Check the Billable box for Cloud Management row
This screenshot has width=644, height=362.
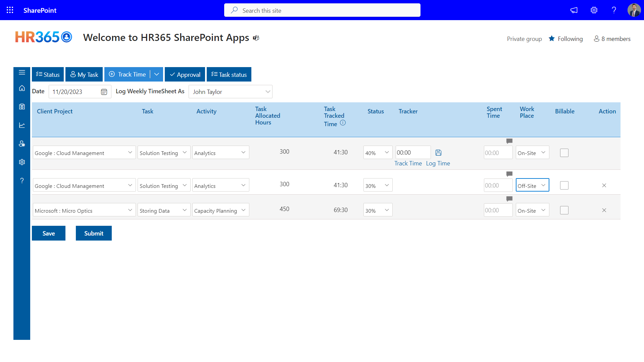(x=564, y=153)
